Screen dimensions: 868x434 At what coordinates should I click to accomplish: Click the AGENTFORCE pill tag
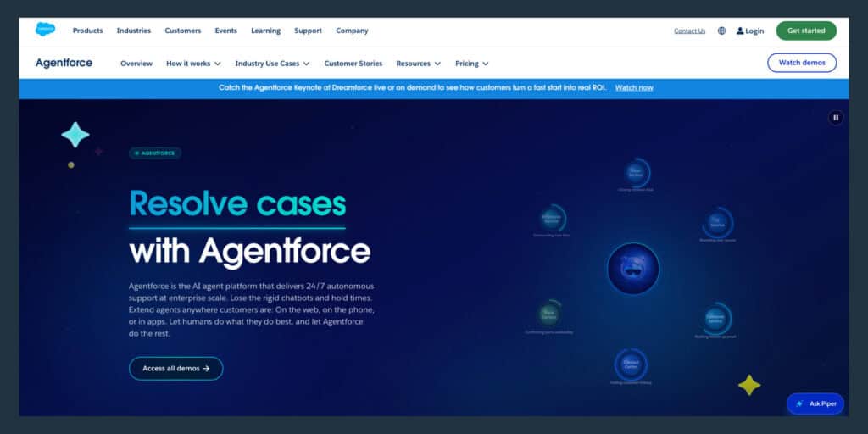click(x=155, y=153)
